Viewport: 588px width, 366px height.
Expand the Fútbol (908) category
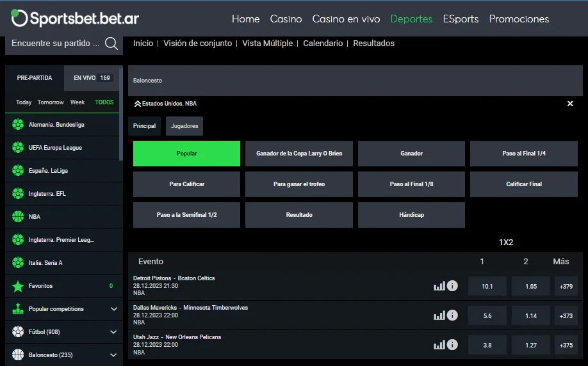113,332
